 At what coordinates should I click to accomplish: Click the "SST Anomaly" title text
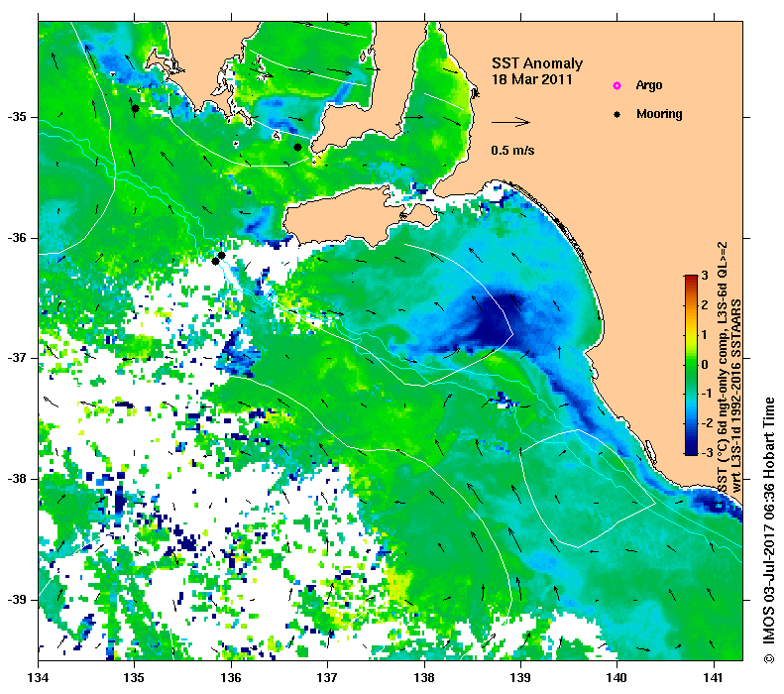(537, 63)
